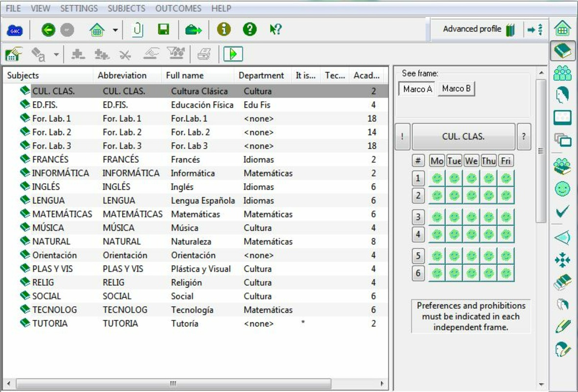Screen dimensions: 578x392
Task: Toggle Tuesday period 2 smiley preference cell
Action: tap(454, 195)
